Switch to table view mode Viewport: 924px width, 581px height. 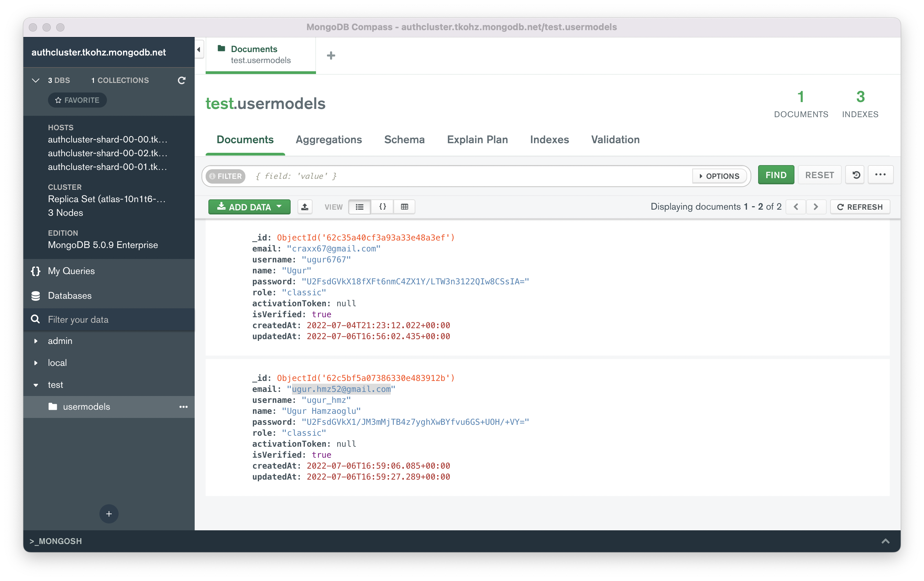click(x=404, y=207)
